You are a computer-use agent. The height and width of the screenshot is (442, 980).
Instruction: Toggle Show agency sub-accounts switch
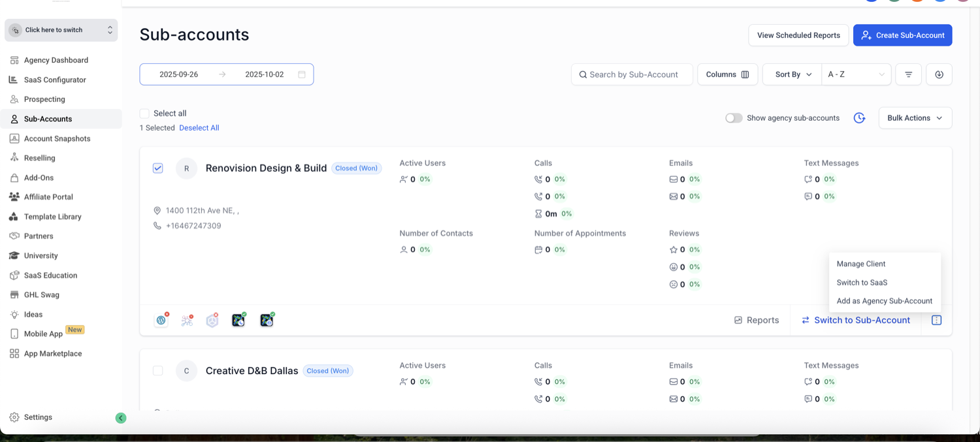click(734, 118)
